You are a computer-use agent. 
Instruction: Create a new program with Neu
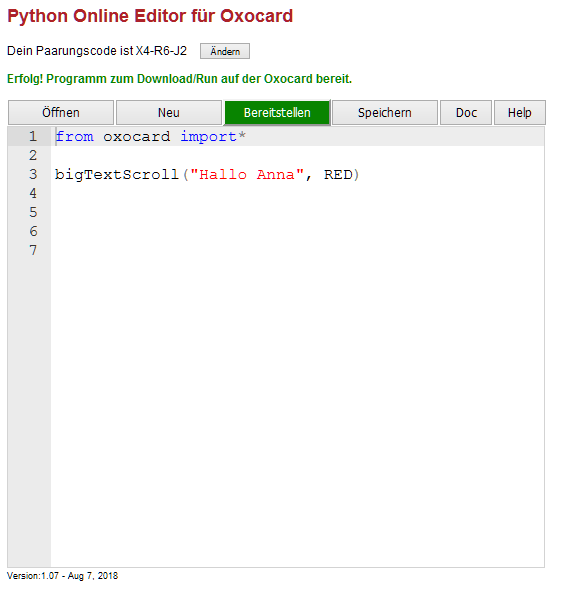click(169, 112)
